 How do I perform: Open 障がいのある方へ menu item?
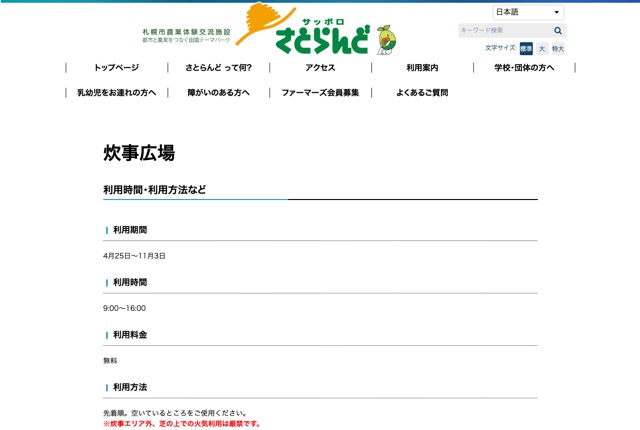tap(218, 93)
